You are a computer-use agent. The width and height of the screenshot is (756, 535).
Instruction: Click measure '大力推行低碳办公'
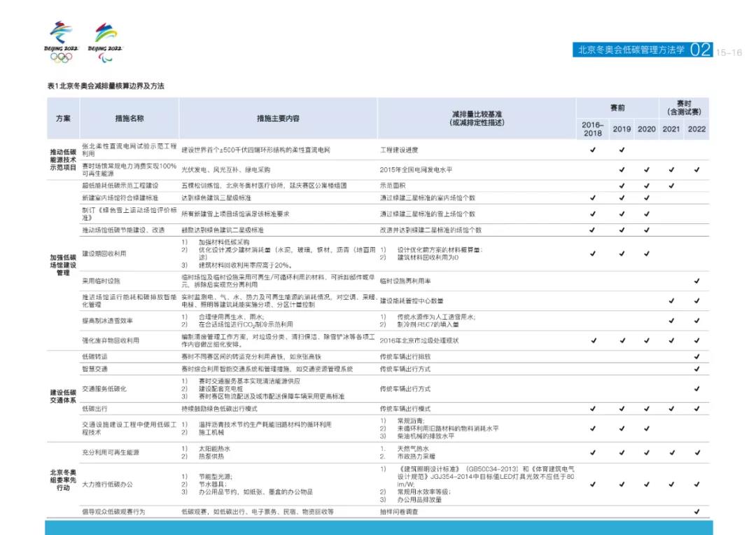coord(108,484)
